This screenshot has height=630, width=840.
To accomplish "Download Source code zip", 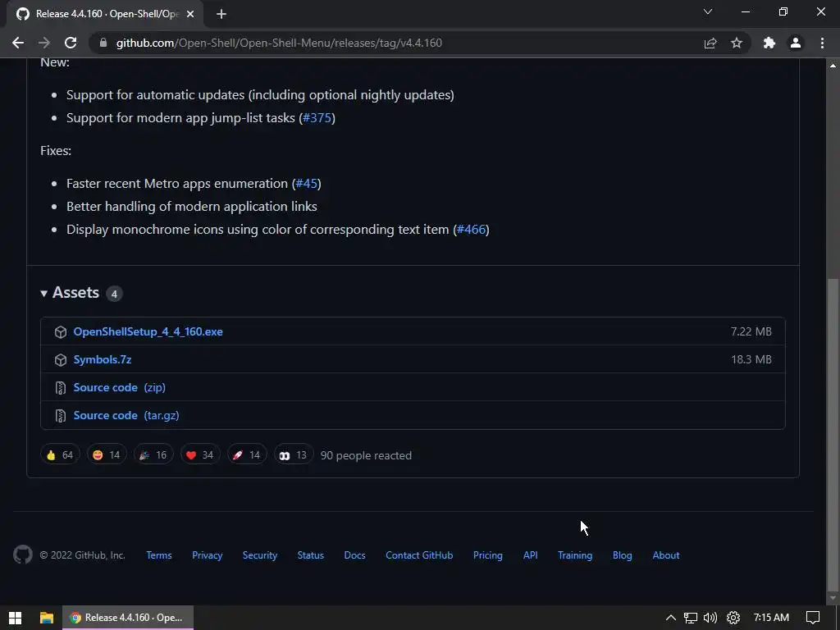I will 120,387.
